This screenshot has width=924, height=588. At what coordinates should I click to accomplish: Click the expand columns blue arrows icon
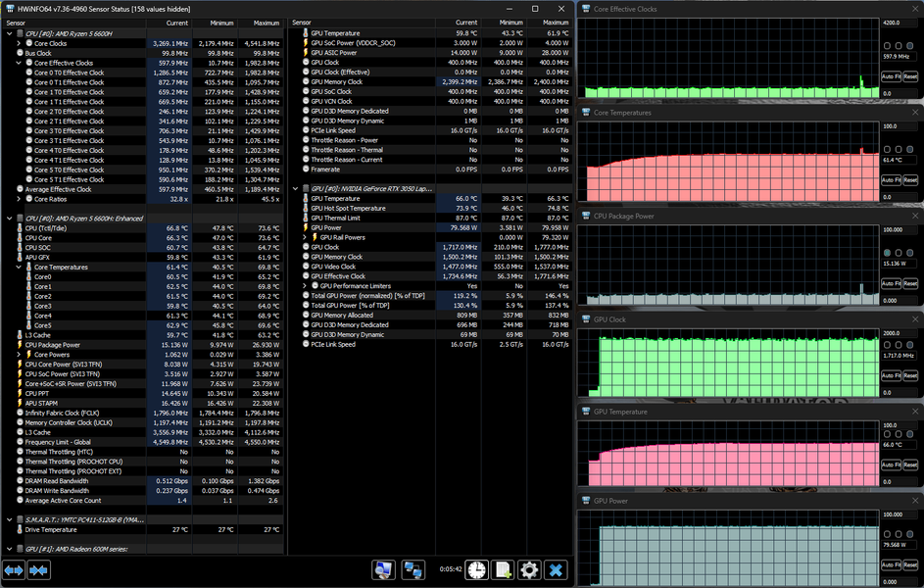point(14,569)
